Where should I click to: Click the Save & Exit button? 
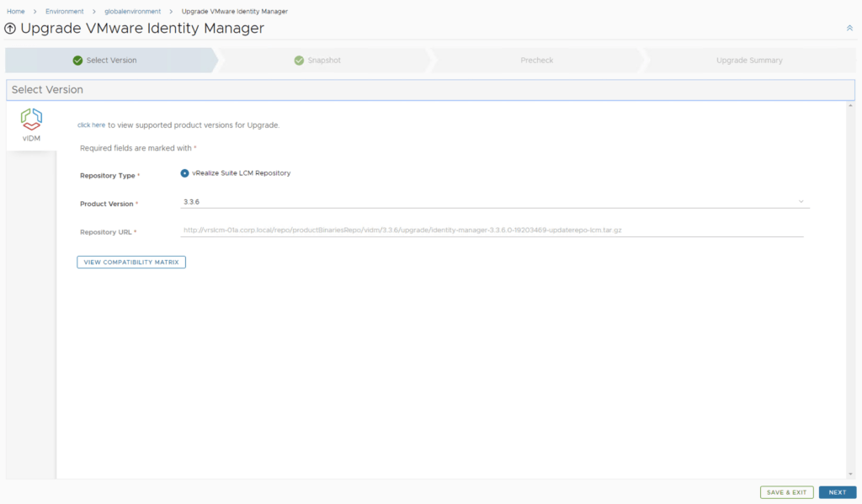[x=787, y=492]
